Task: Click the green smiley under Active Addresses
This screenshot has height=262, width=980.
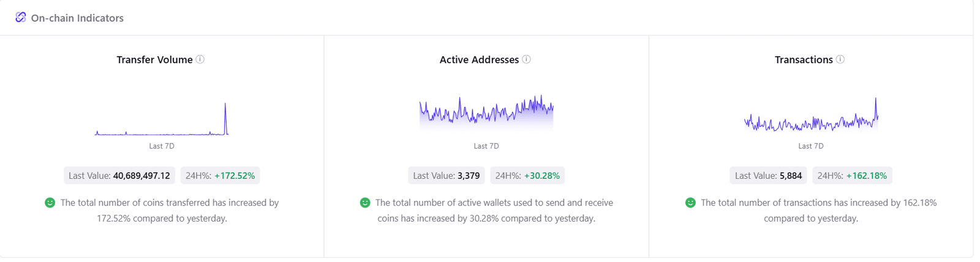Action: (x=365, y=203)
